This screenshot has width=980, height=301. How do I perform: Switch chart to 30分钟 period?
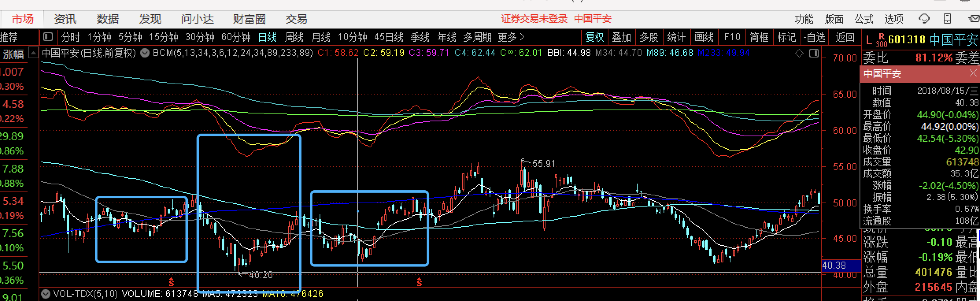[200, 37]
